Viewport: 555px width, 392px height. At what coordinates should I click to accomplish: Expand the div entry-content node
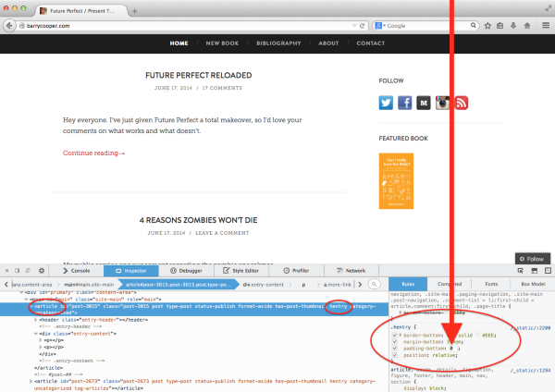pos(37,332)
